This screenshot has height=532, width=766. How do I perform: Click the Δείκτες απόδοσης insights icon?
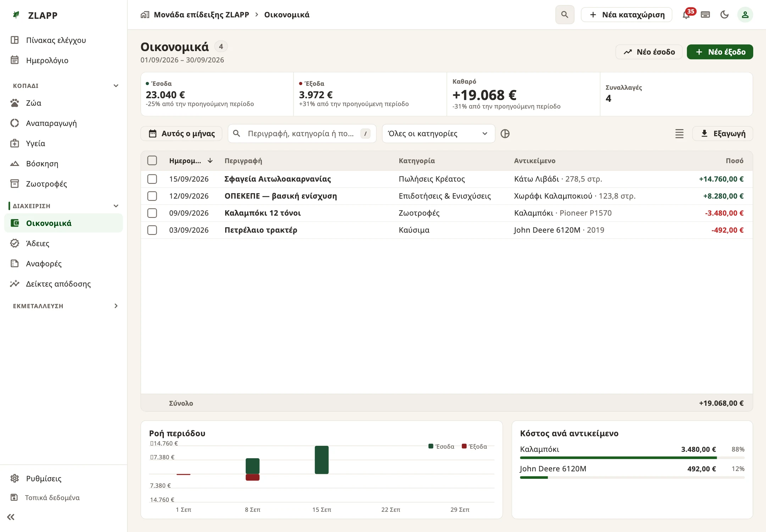click(x=15, y=284)
